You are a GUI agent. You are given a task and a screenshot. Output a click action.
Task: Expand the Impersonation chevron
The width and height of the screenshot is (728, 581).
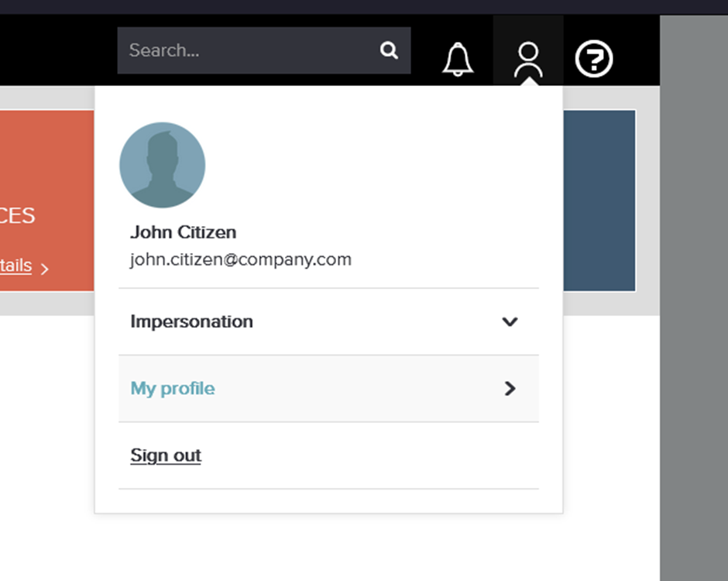point(510,321)
